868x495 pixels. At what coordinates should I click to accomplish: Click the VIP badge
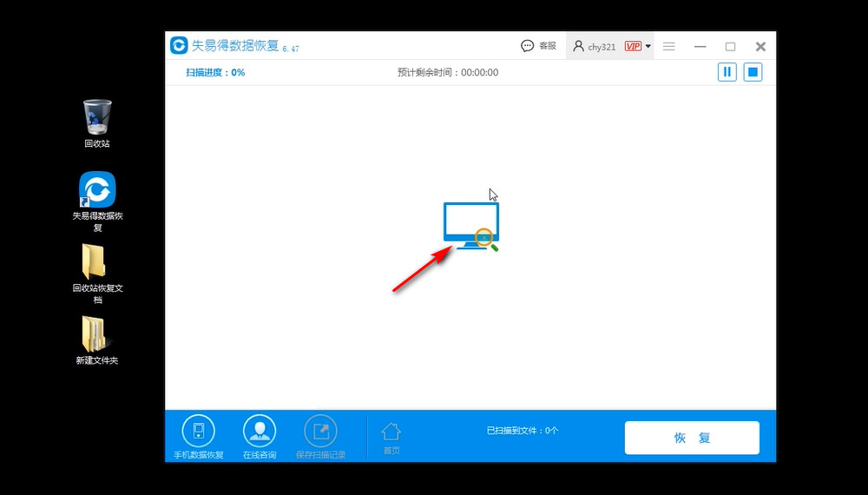coord(633,47)
